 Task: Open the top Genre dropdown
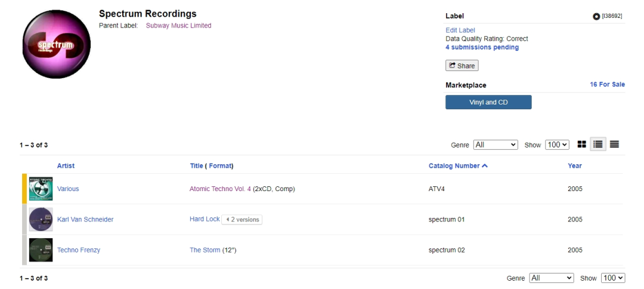point(496,144)
